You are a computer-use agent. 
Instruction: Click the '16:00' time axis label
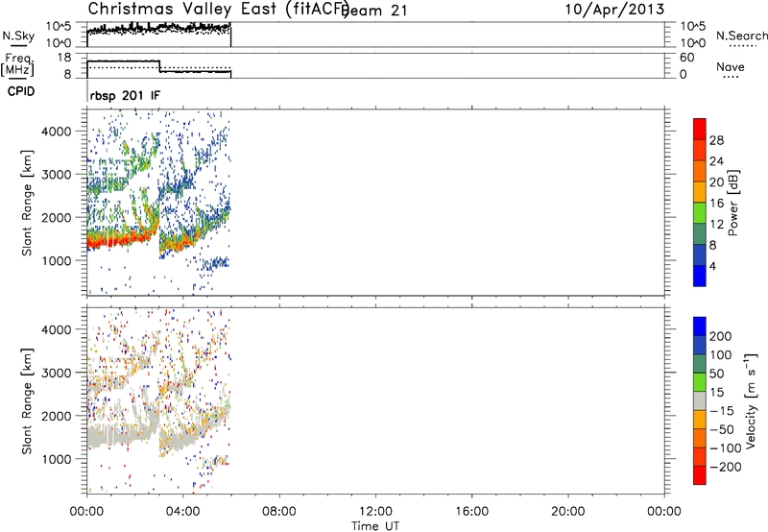coord(471,512)
